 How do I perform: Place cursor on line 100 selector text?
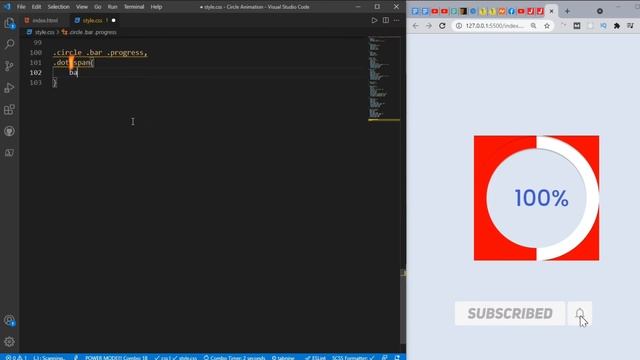click(x=100, y=53)
